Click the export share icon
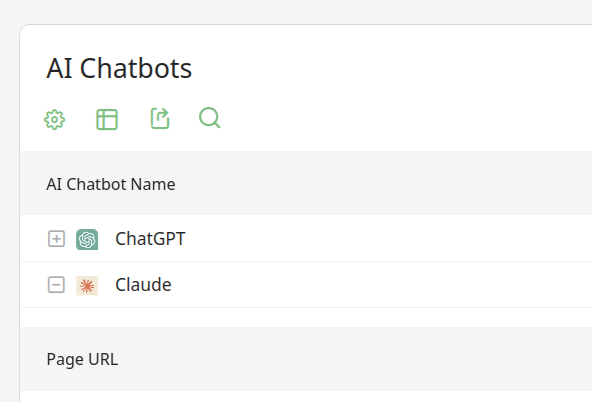Viewport: 592px width, 402px height. (x=160, y=119)
